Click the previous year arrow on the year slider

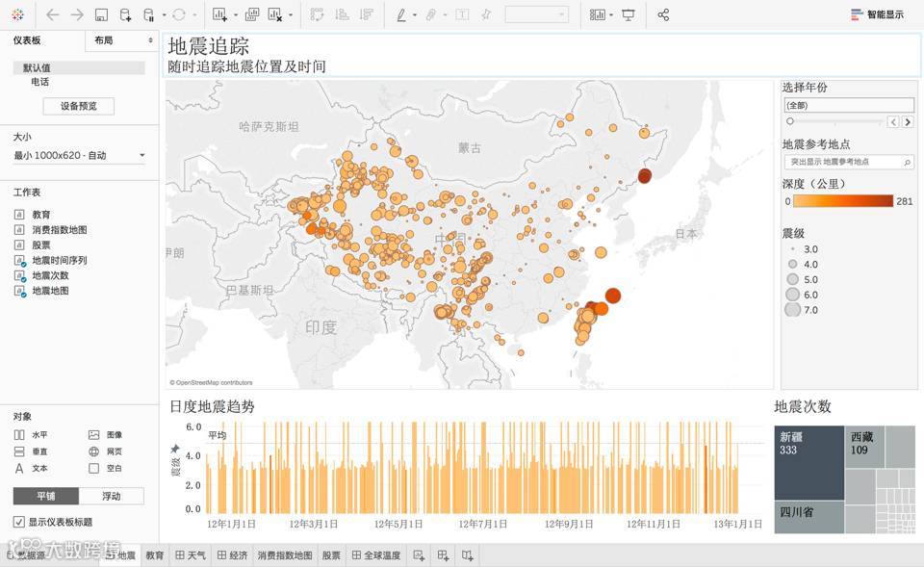tap(894, 122)
